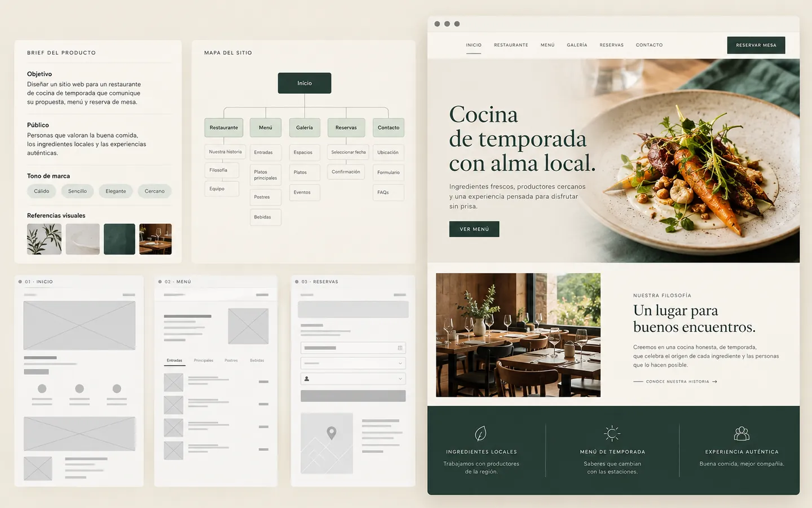
Task: Select the dark green reference swatch
Action: [x=120, y=239]
